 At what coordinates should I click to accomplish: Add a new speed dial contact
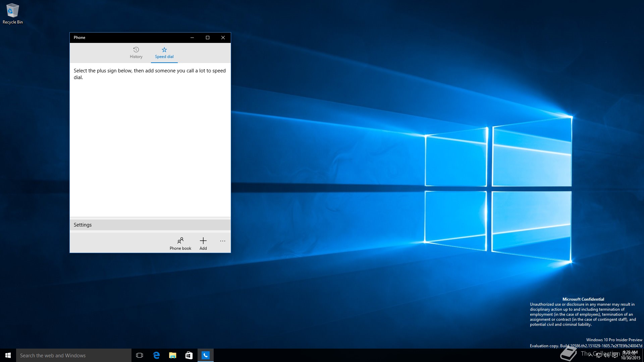pyautogui.click(x=203, y=244)
